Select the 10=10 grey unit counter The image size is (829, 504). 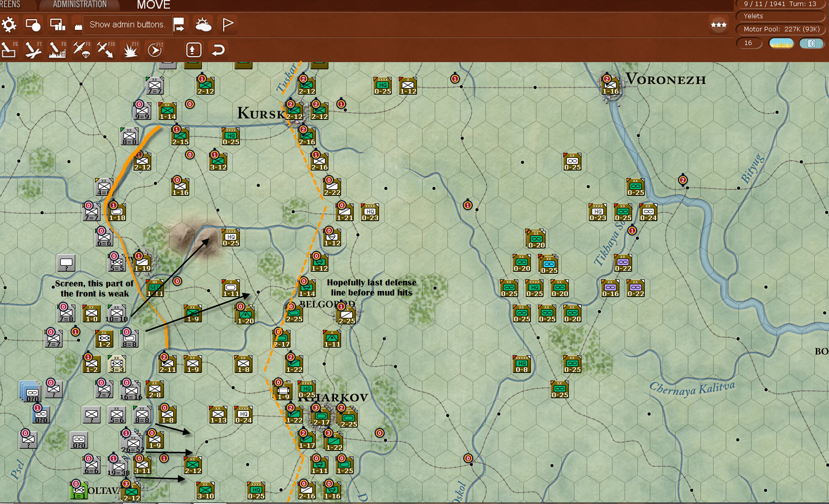tap(117, 314)
